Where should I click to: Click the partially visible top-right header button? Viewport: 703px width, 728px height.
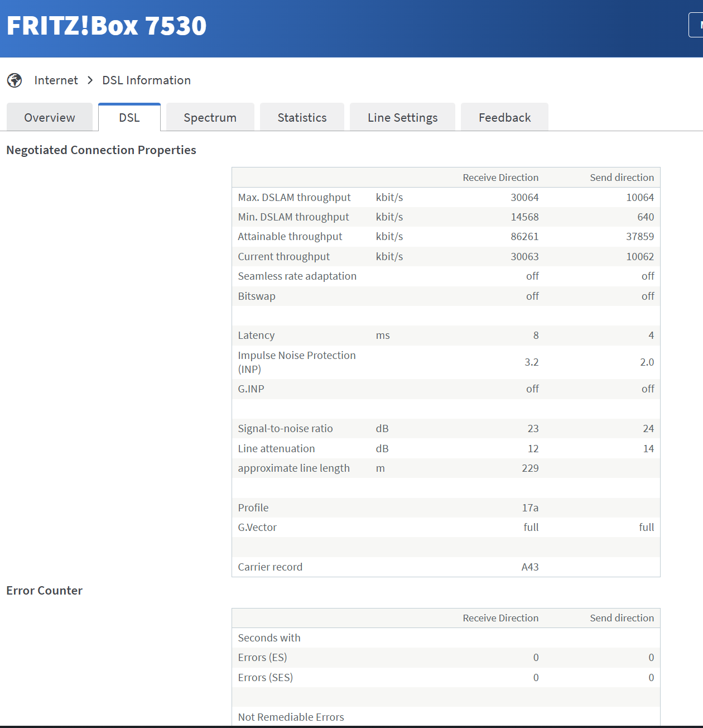[696, 25]
